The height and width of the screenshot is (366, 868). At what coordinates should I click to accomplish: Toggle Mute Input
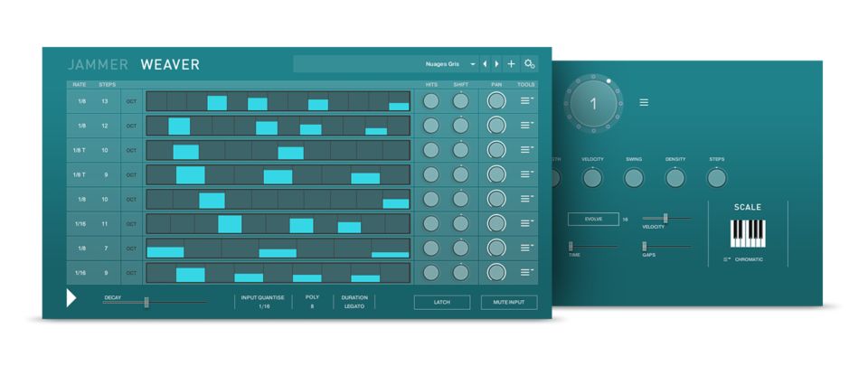(508, 302)
